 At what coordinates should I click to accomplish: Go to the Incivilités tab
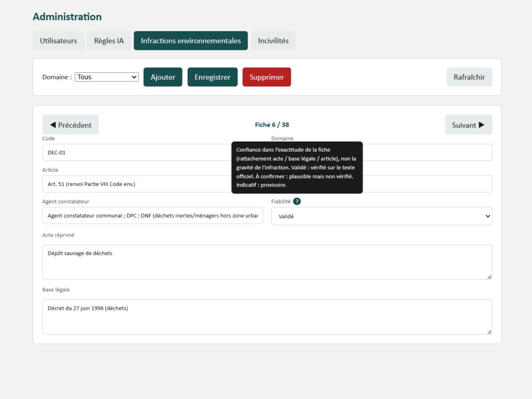tap(274, 41)
